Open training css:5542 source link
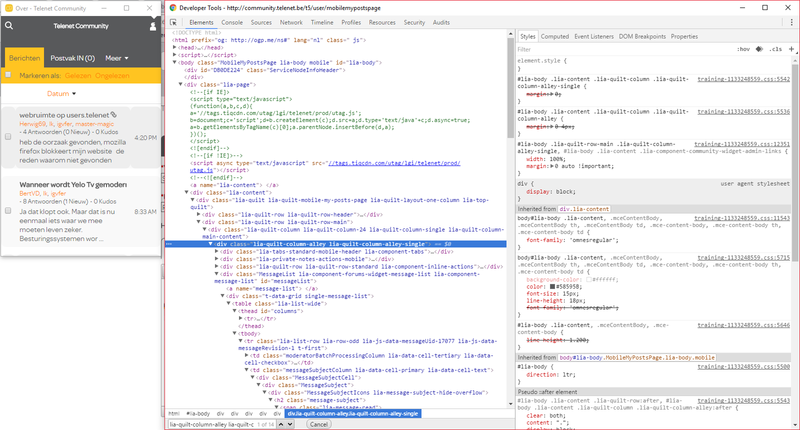The height and width of the screenshot is (430, 800). pyautogui.click(x=744, y=80)
